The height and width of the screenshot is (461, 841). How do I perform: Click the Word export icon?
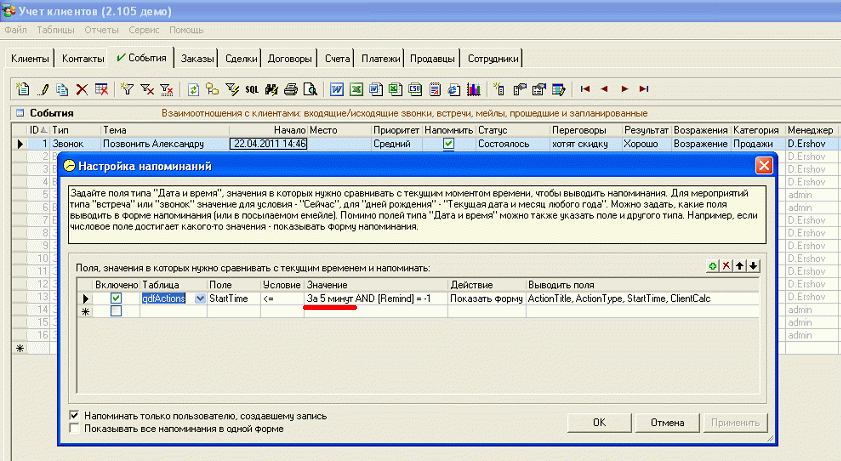tap(337, 88)
